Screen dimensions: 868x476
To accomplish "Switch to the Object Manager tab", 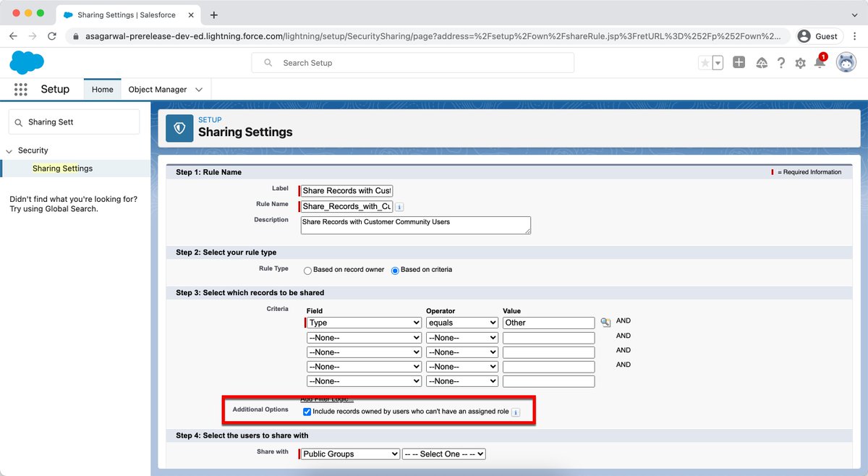I will [x=158, y=90].
